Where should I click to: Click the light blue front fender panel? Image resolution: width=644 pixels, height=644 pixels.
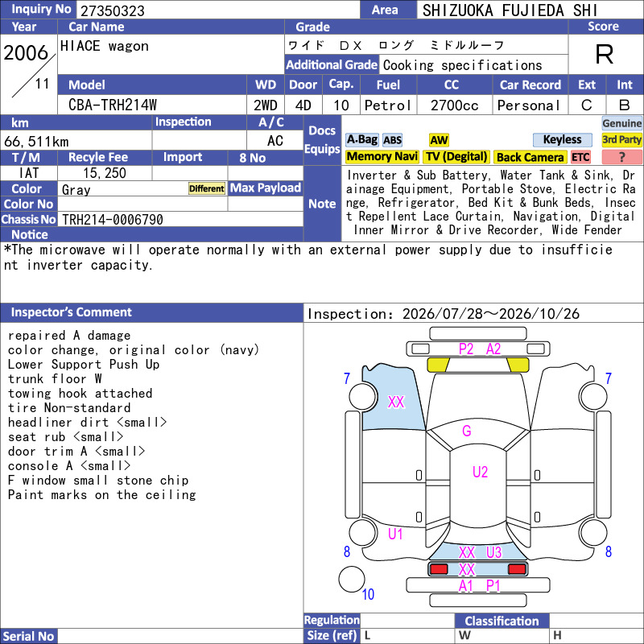(392, 397)
